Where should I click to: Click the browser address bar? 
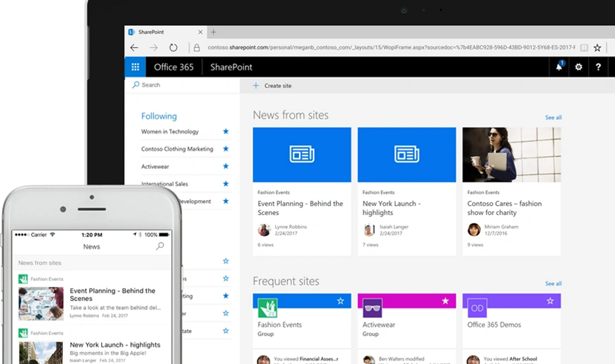391,48
